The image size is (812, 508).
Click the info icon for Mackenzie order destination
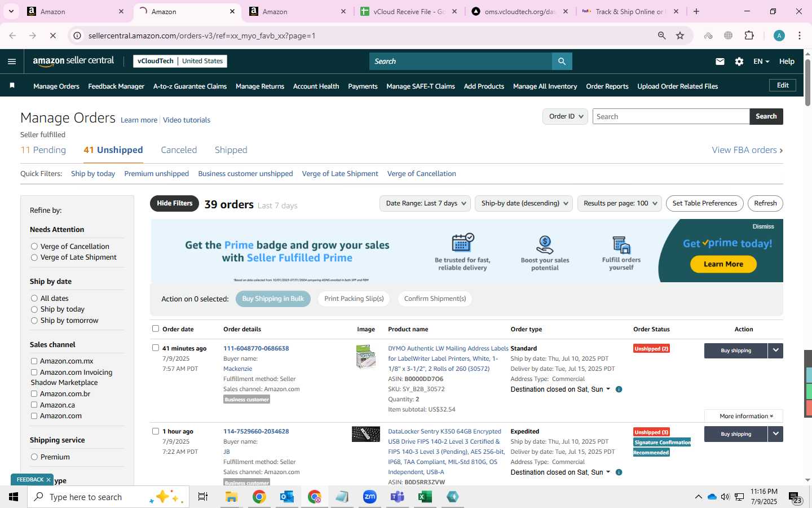point(619,389)
